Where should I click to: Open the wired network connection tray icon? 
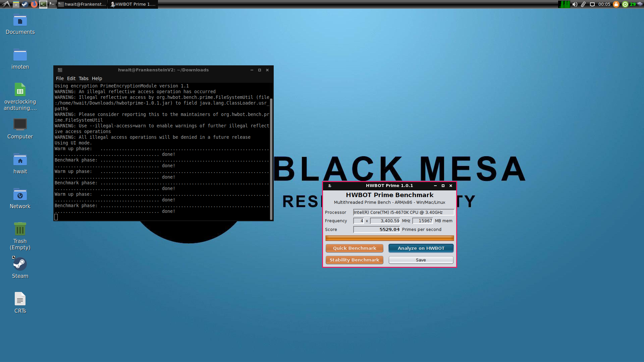click(x=592, y=4)
